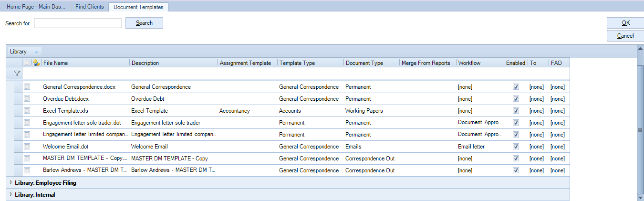This screenshot has height=201, width=644.
Task: Click the To column header
Action: coord(538,63)
